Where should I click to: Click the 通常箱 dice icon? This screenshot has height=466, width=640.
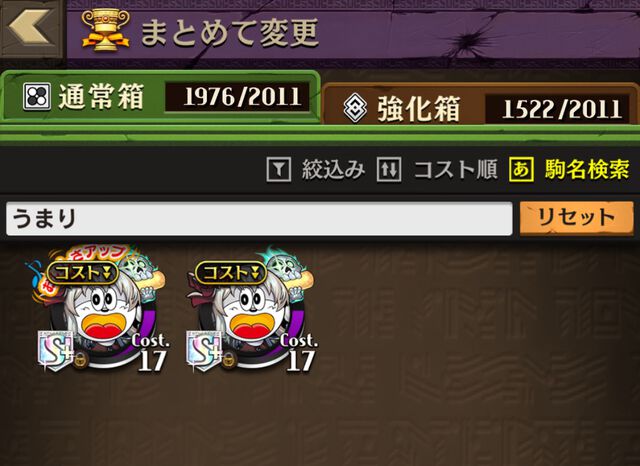37,97
